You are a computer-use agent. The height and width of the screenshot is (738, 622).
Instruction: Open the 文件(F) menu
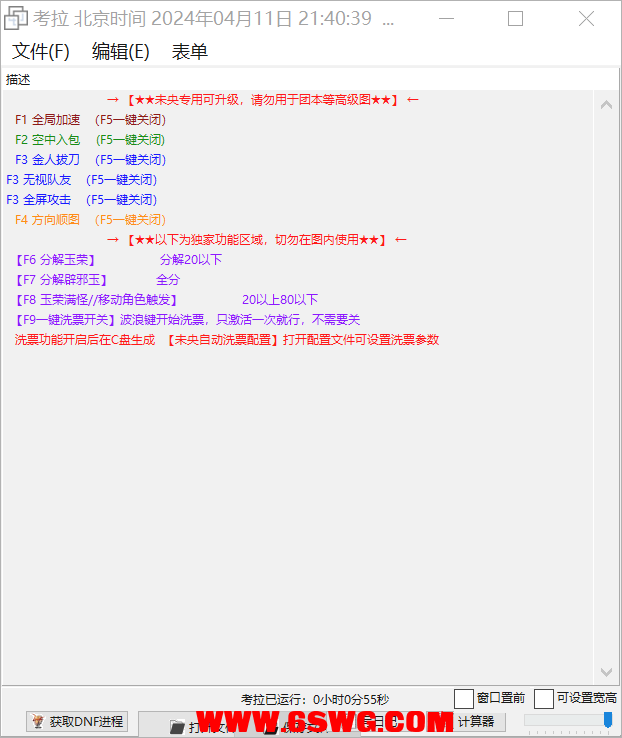(x=40, y=51)
